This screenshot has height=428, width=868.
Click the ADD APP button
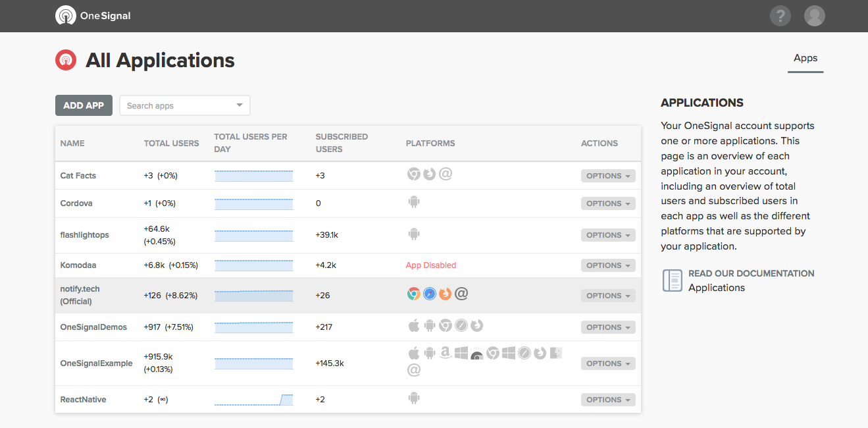click(x=84, y=105)
